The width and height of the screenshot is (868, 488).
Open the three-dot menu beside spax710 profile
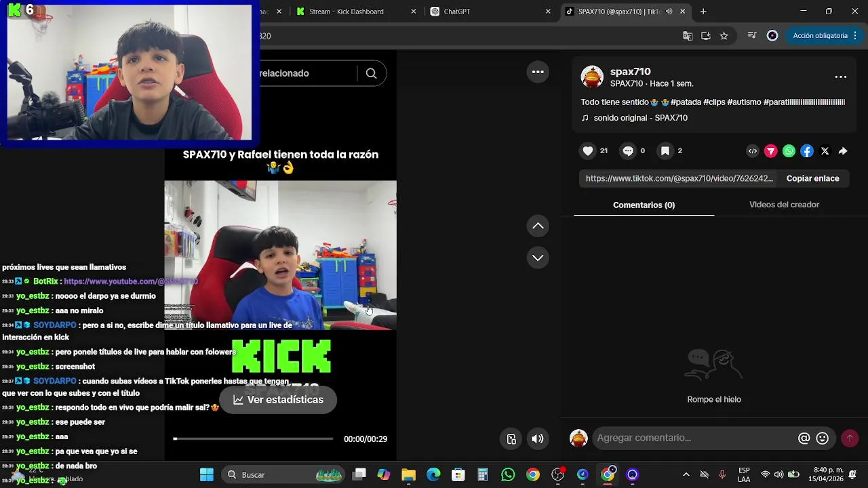pyautogui.click(x=841, y=77)
